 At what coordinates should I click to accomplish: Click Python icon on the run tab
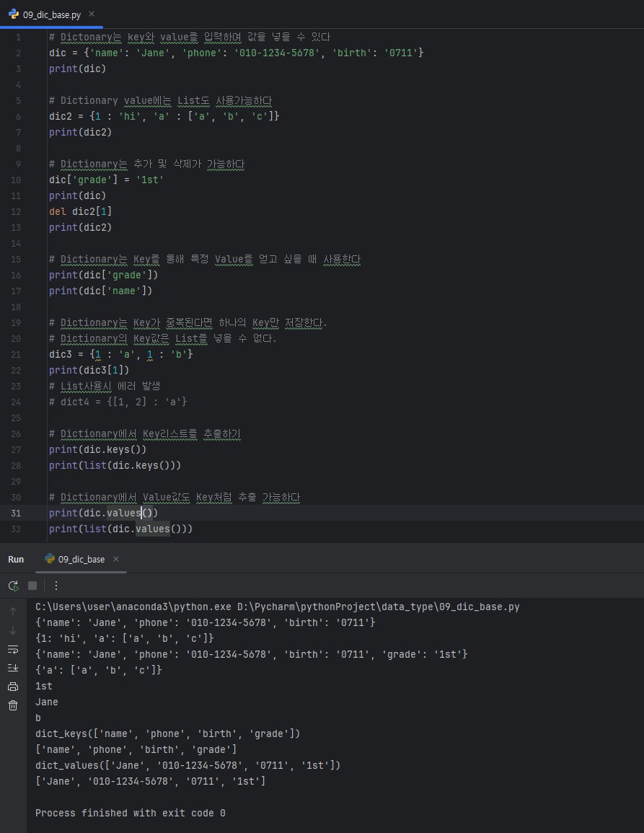click(50, 559)
